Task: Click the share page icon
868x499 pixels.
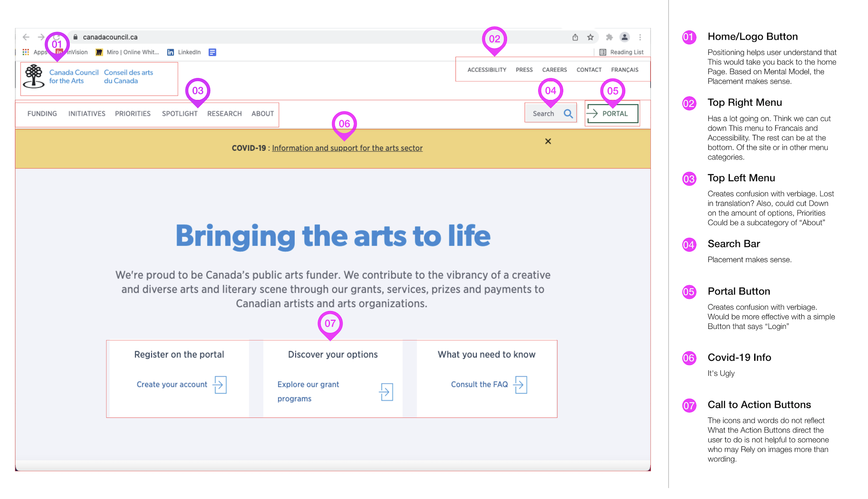Action: coord(575,37)
